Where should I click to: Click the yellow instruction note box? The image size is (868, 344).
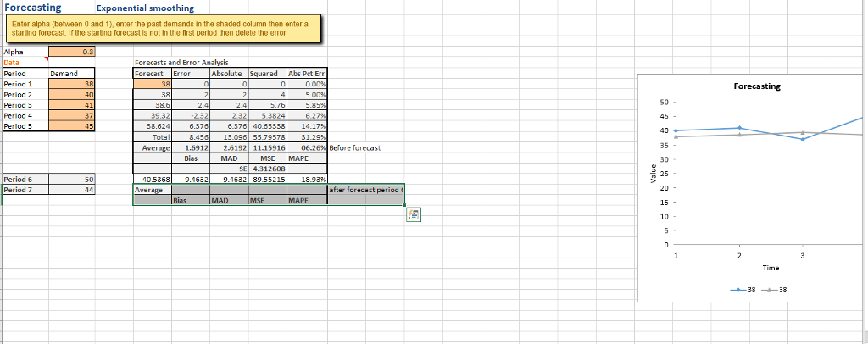[x=163, y=30]
